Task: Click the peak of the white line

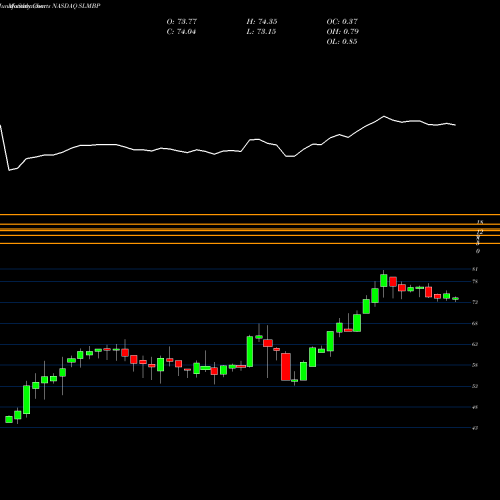Action: tap(384, 116)
